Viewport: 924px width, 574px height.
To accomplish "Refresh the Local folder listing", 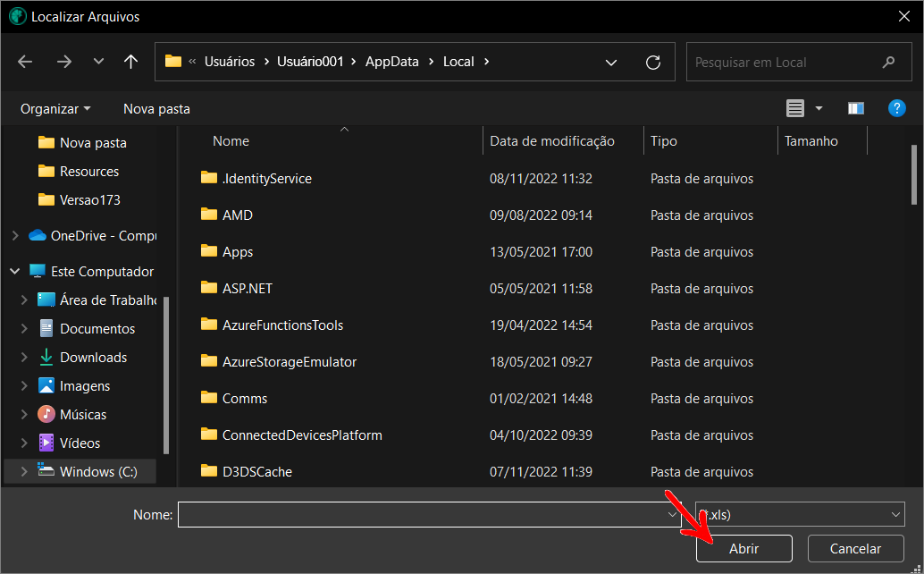I will [x=653, y=62].
